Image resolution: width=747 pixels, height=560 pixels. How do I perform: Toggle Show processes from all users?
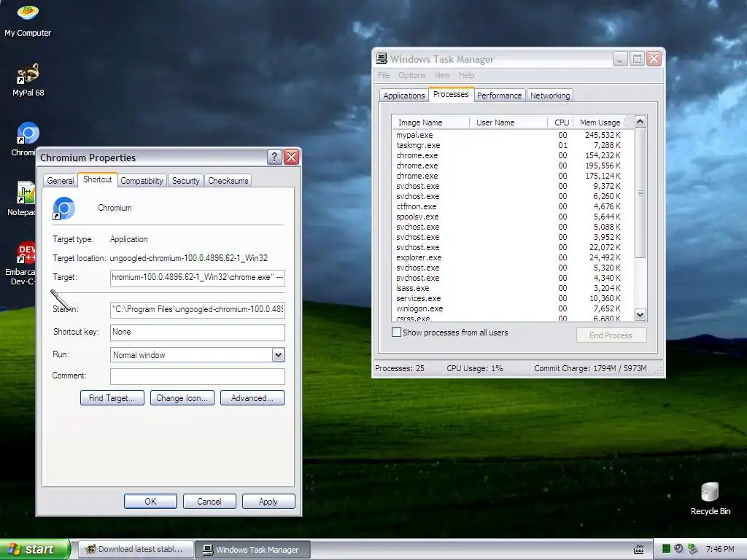click(396, 332)
